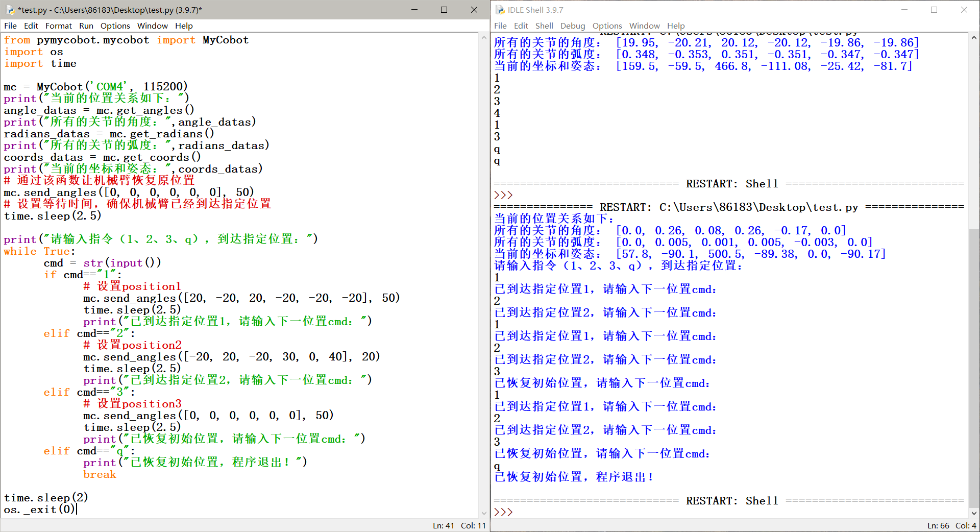Open the File menu in IDLE Shell
Image resolution: width=980 pixels, height=532 pixels.
click(x=500, y=26)
